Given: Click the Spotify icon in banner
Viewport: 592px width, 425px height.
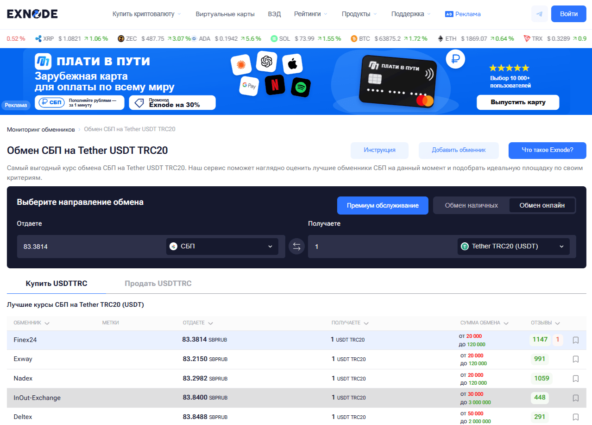Looking at the screenshot, I should pyautogui.click(x=301, y=88).
